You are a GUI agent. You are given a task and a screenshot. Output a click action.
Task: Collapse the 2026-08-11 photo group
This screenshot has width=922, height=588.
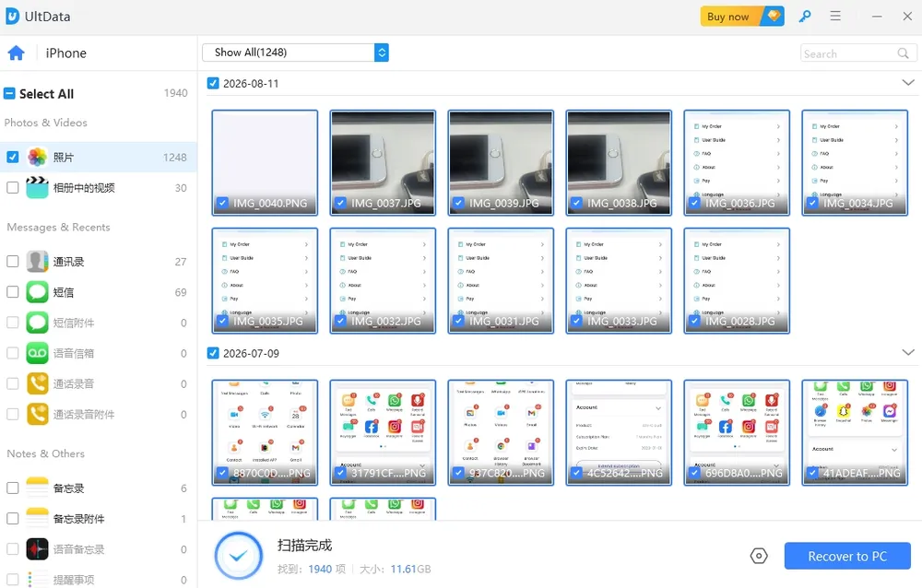(x=908, y=83)
